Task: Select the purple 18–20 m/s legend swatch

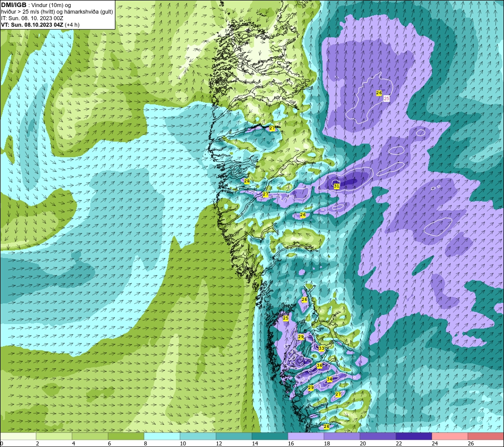Action: pyautogui.click(x=342, y=436)
